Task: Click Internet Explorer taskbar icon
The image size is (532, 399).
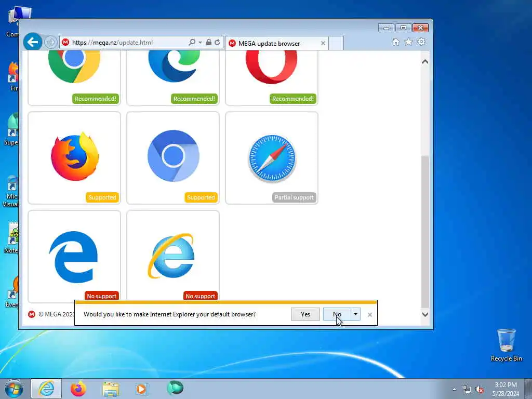Action: (x=46, y=389)
